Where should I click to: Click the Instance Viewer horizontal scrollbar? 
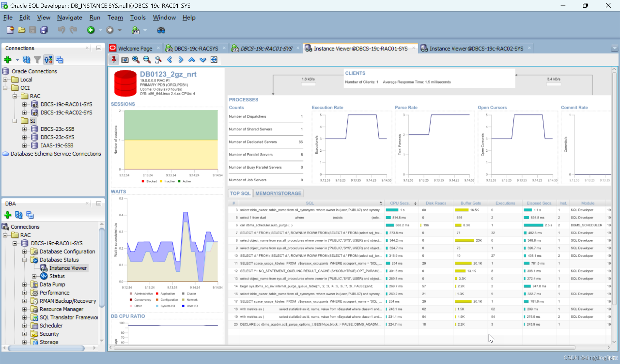[344, 348]
